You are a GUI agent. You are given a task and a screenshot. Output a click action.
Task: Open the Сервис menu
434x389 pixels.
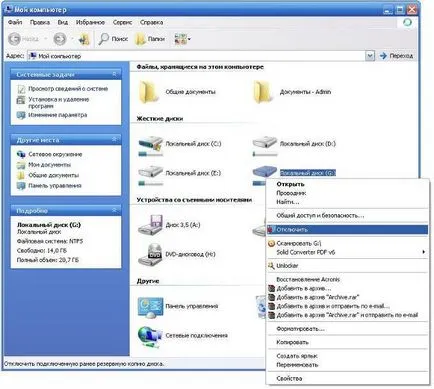(122, 22)
